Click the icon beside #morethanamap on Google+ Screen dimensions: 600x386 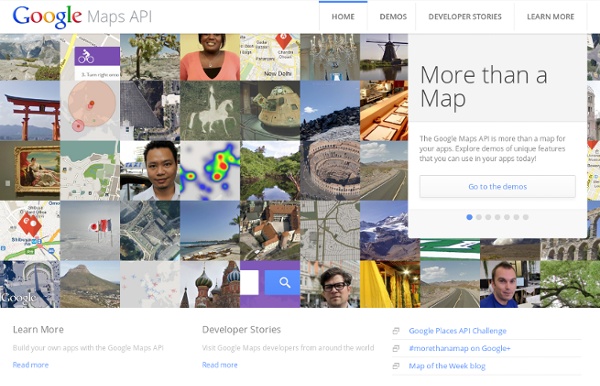396,349
